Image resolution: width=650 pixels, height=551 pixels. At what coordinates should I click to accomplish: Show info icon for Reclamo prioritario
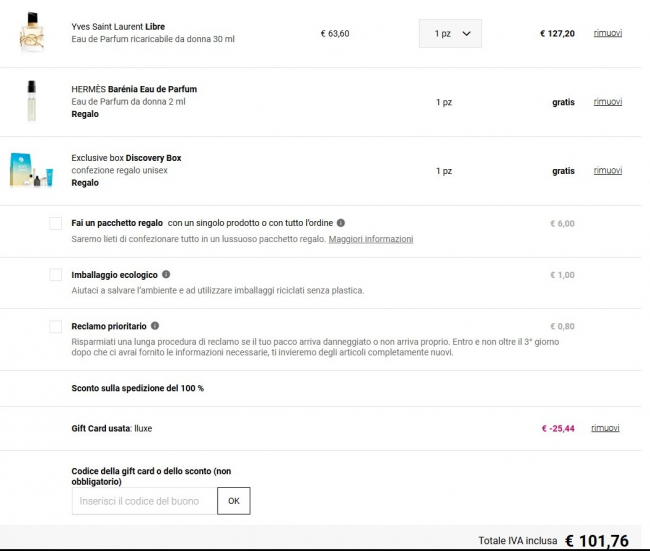point(155,326)
